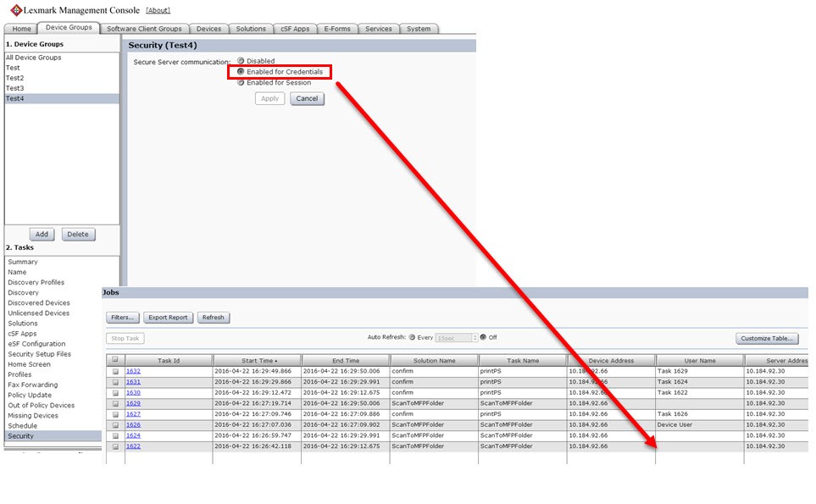Select Enabled for Credentials radio button

(241, 72)
